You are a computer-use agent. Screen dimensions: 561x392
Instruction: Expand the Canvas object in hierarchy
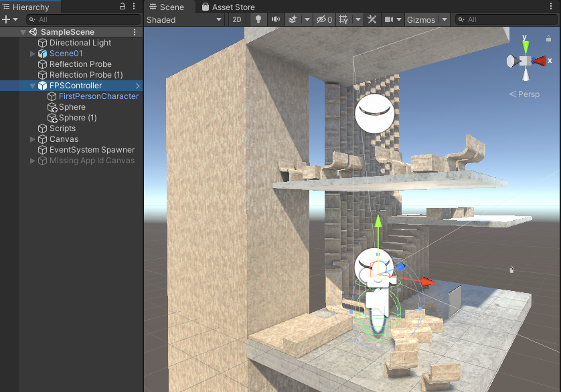tap(33, 139)
